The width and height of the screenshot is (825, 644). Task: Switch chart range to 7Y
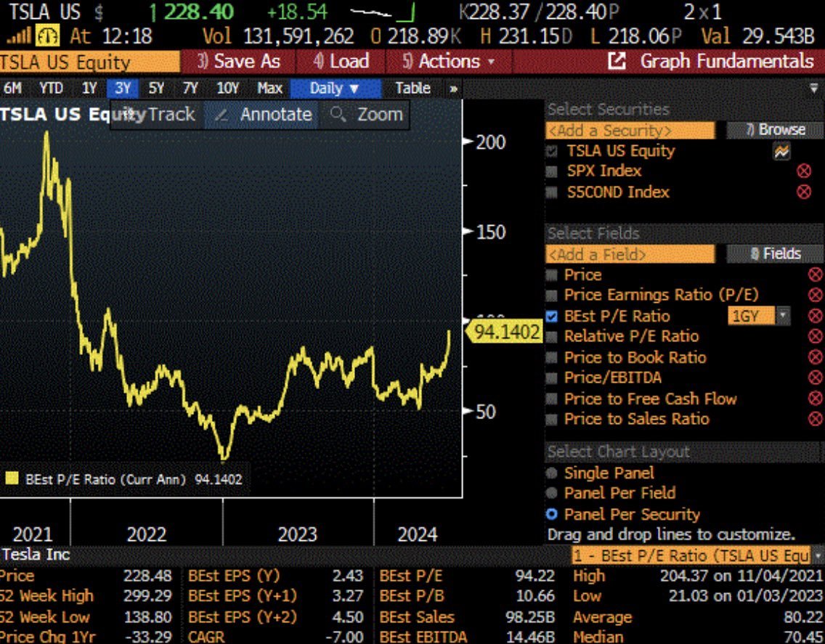tap(190, 89)
